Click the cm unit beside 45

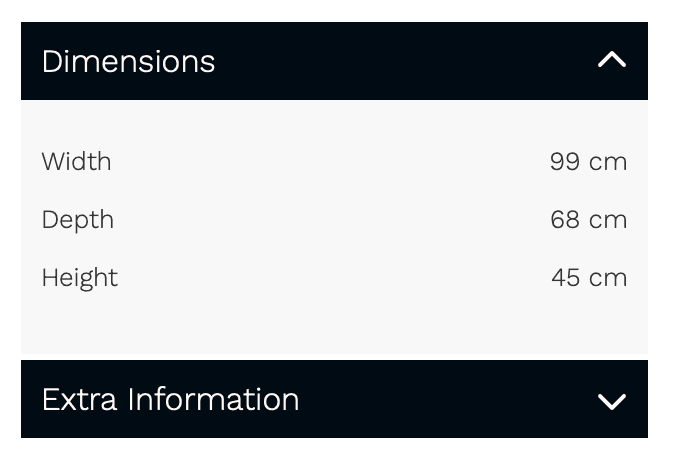pyautogui.click(x=608, y=280)
